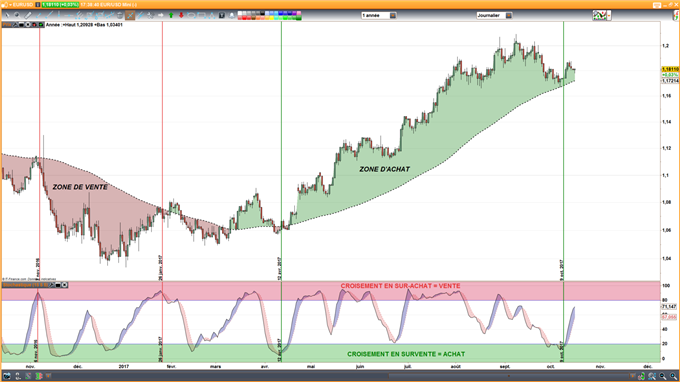This screenshot has height=382, width=680.
Task: Click 'CROISEMENT EN SUR-ACHAT = VENTE' label
Action: coord(400,286)
